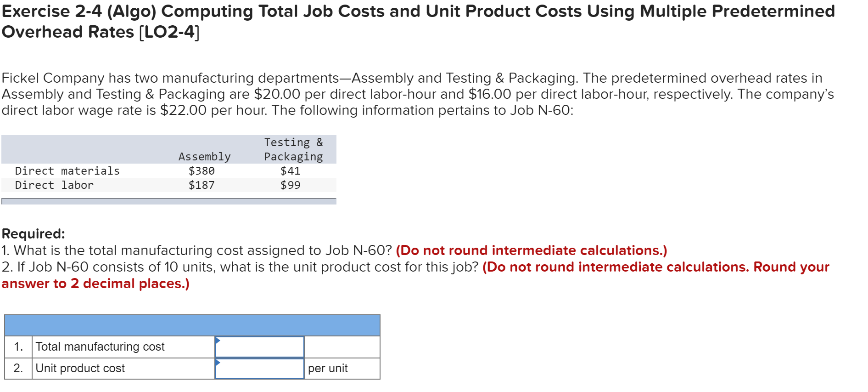Click the label Unit product cost

80,368
